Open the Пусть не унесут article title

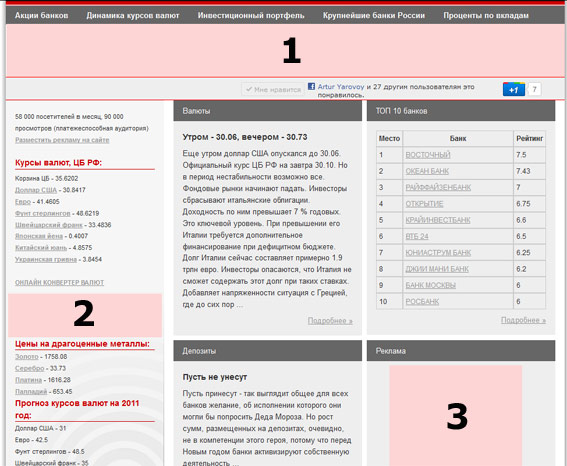pos(215,377)
